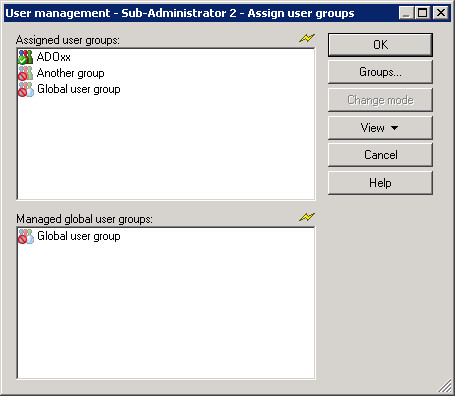This screenshot has height=396, width=455.
Task: Confirm the assignment with the OK button
Action: pos(380,45)
